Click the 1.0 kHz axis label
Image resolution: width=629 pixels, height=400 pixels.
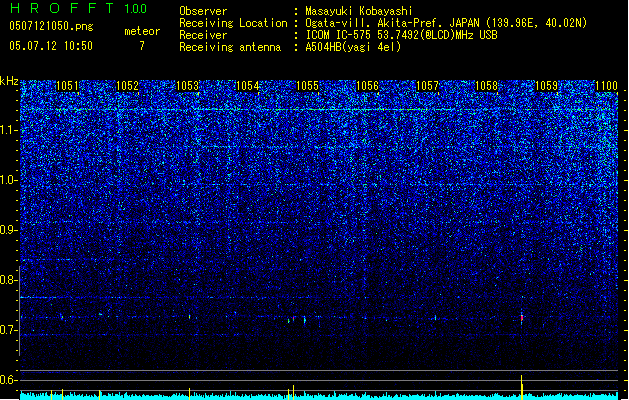9,180
